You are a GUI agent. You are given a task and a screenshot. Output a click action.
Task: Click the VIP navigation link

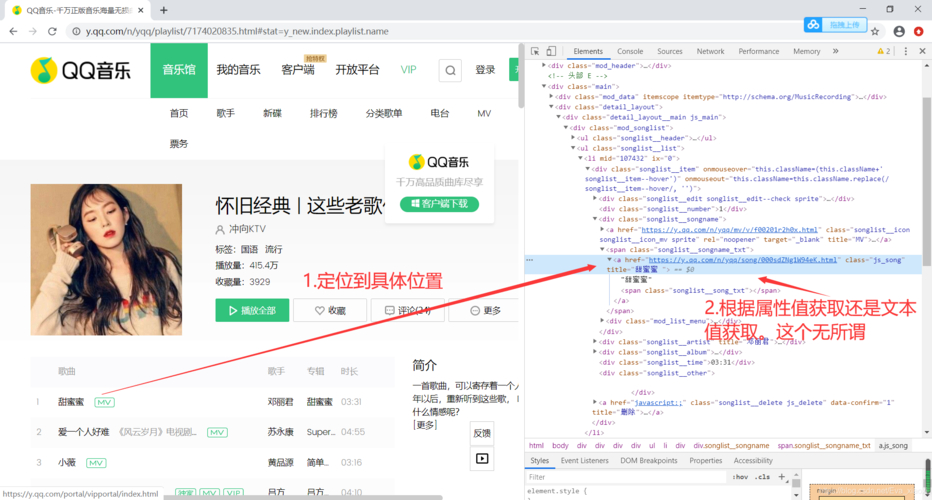408,70
